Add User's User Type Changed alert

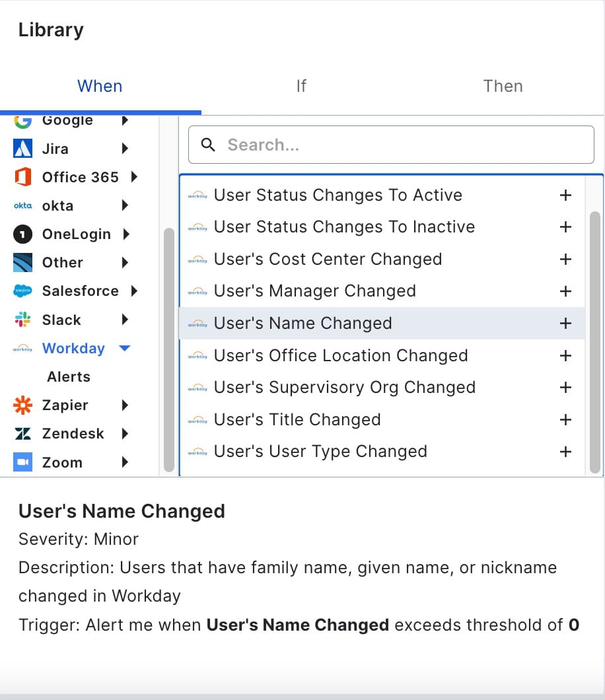pos(566,451)
